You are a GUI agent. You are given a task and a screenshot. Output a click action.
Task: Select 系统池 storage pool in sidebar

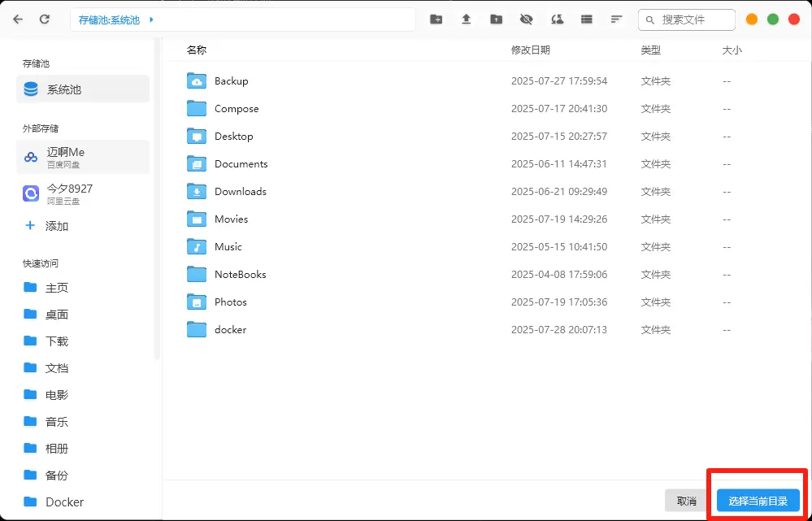(83, 89)
